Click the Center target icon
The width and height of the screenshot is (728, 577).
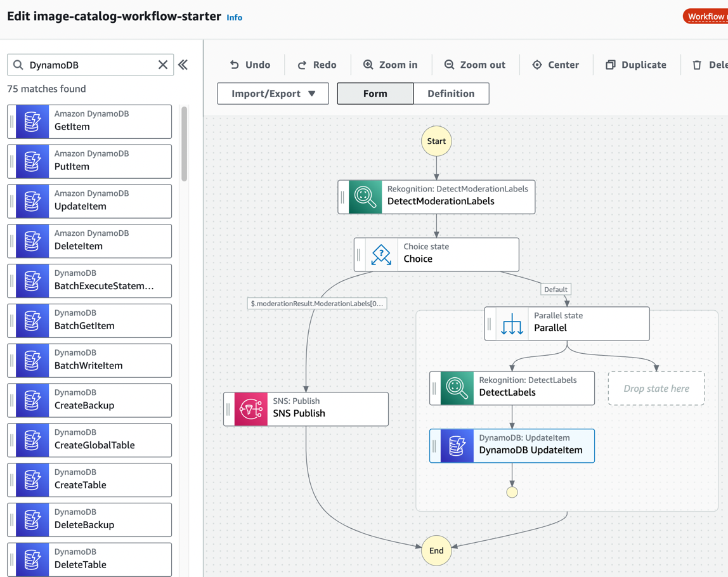pos(537,65)
